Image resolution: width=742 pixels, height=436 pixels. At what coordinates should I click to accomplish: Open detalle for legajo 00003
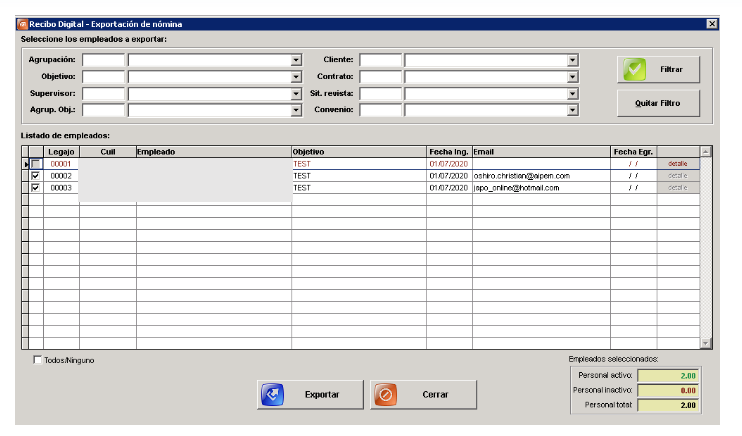point(678,187)
